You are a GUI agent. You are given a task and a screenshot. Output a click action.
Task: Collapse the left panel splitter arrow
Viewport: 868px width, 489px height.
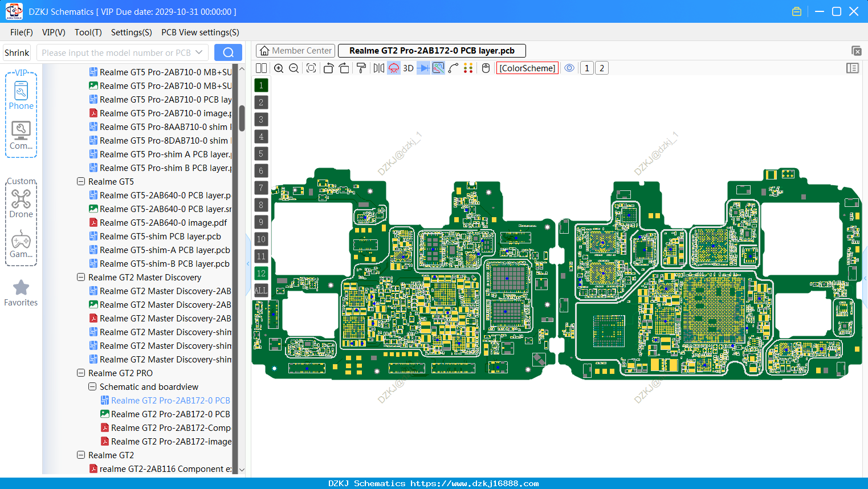(248, 263)
